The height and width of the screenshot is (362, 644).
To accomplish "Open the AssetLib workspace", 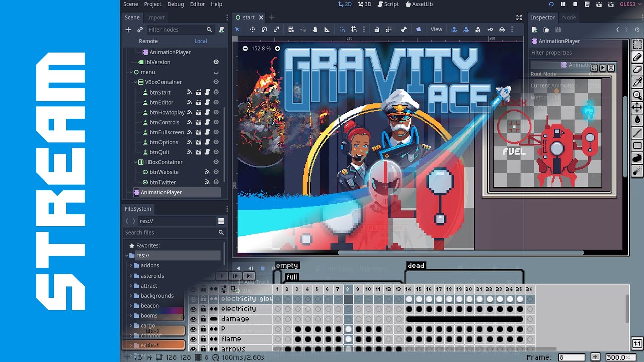I will point(419,4).
